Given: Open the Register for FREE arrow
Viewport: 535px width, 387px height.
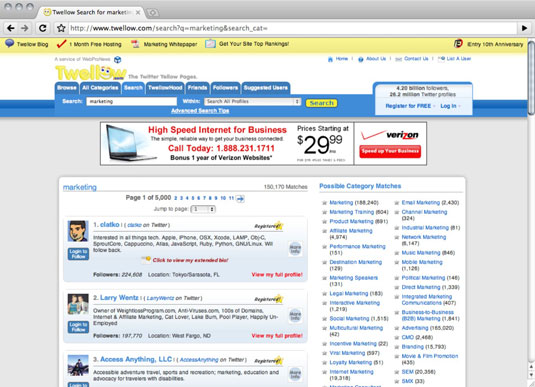Looking at the screenshot, I should [434, 106].
